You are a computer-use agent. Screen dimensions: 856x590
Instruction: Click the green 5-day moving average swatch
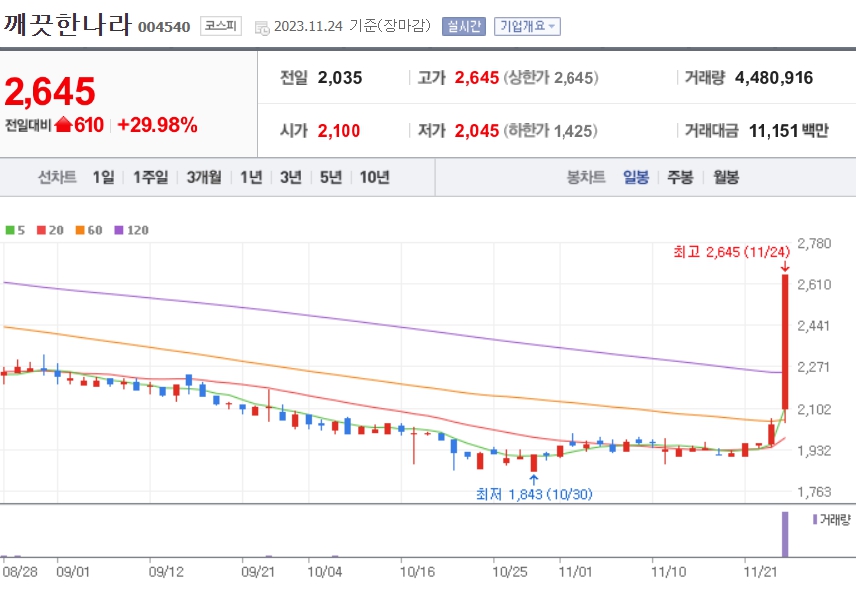click(x=10, y=230)
